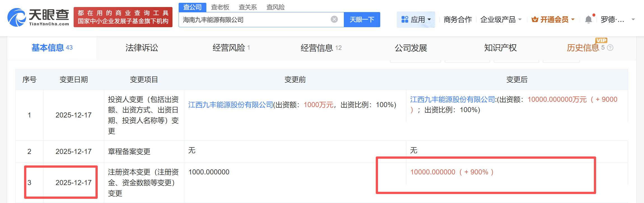
Task: Select the 1000.000000 value in row 3
Action: point(209,172)
